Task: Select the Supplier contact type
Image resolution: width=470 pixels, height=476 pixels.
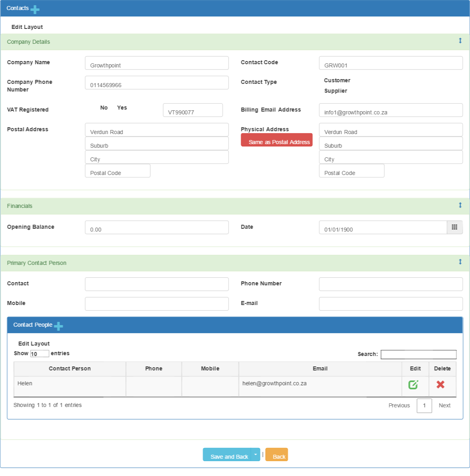Action: click(x=335, y=91)
